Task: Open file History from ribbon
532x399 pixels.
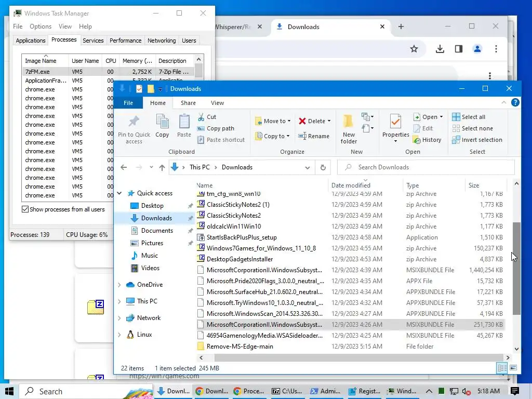Action: (427, 140)
